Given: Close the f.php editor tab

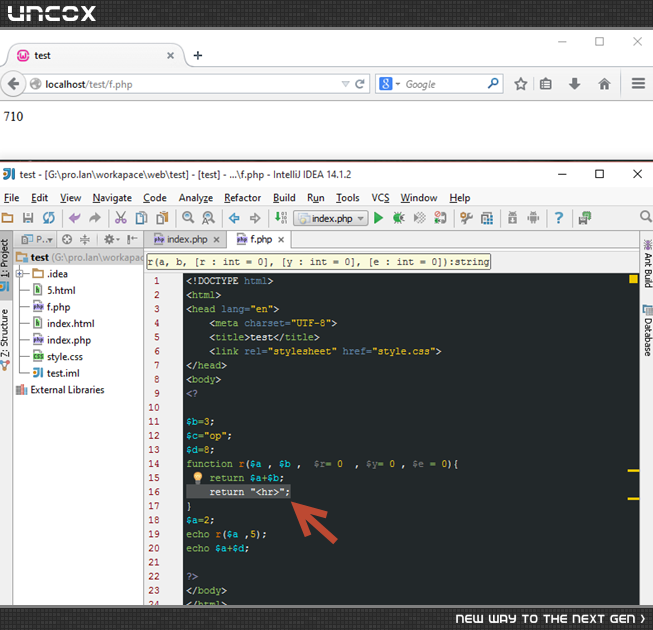Looking at the screenshot, I should click(281, 240).
